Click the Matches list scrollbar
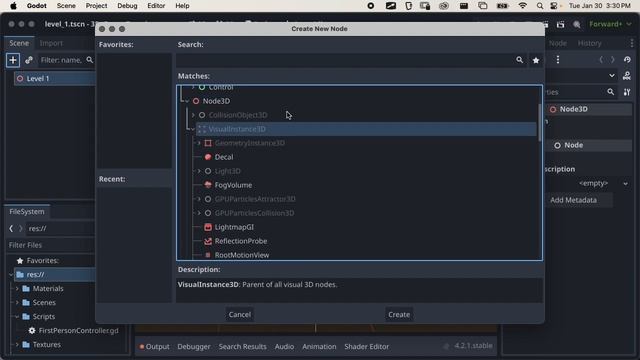The image size is (640, 360). point(540,122)
